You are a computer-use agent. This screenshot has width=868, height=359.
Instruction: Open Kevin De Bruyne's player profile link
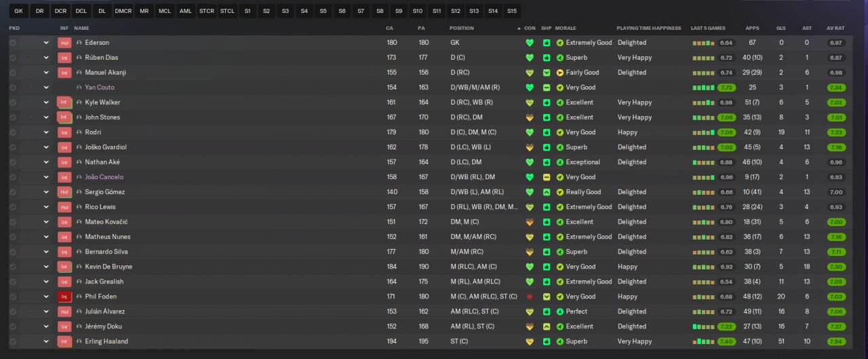tap(108, 267)
